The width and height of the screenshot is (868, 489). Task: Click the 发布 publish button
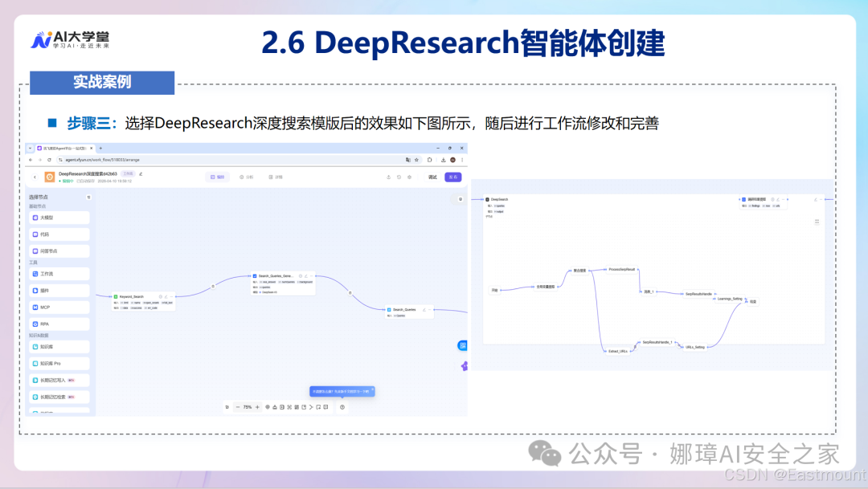[453, 177]
